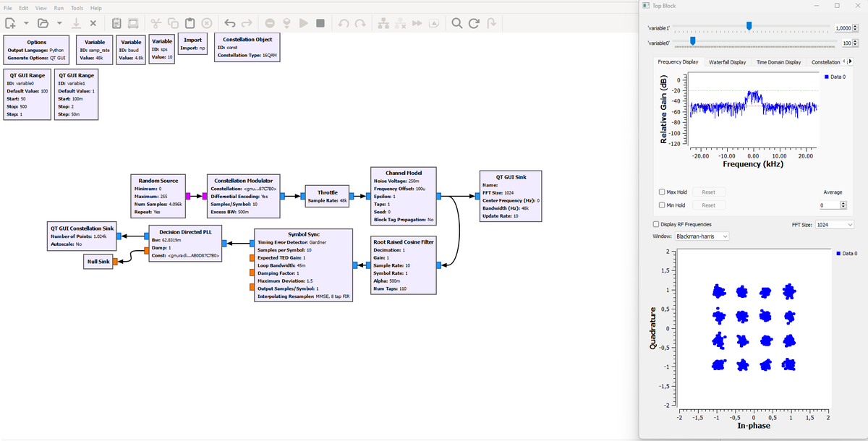868x441 pixels.
Task: Enable the Max Hold checkbox
Action: pos(663,192)
